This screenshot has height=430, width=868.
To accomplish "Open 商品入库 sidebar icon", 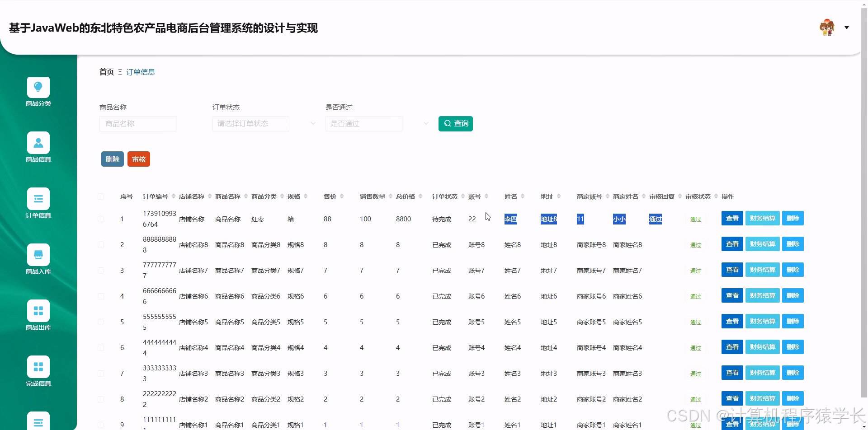I will coord(38,255).
